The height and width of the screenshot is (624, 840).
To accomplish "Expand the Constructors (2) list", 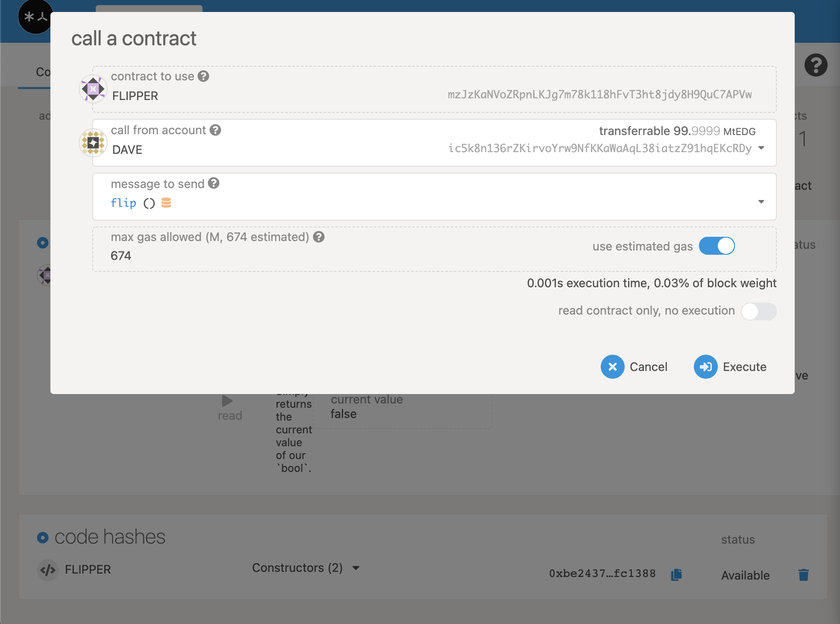I will 355,568.
